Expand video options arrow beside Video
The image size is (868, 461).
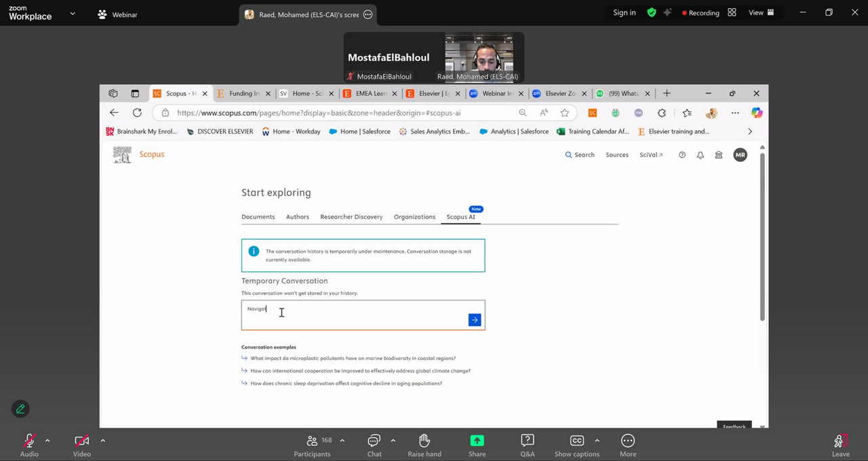pos(102,441)
